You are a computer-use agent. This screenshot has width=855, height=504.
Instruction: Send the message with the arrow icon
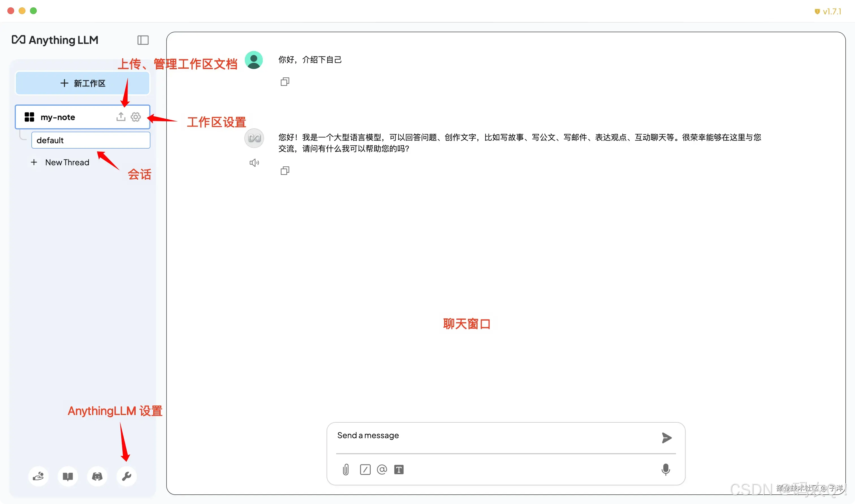[666, 438]
